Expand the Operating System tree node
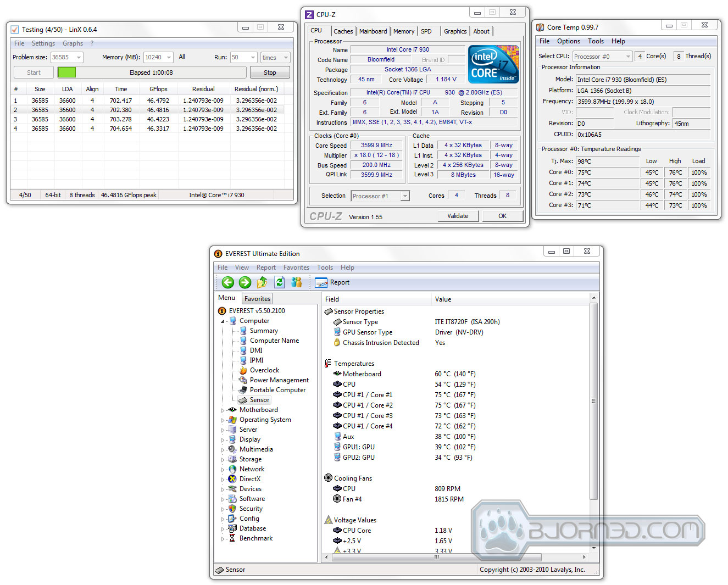Viewport: 728px width, 585px height. (223, 420)
